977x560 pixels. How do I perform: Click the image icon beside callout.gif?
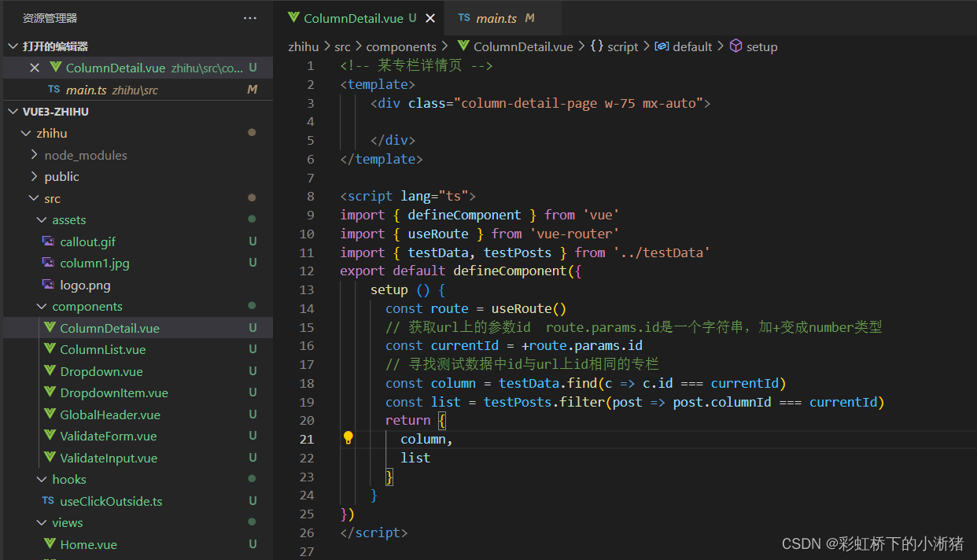pyautogui.click(x=48, y=241)
